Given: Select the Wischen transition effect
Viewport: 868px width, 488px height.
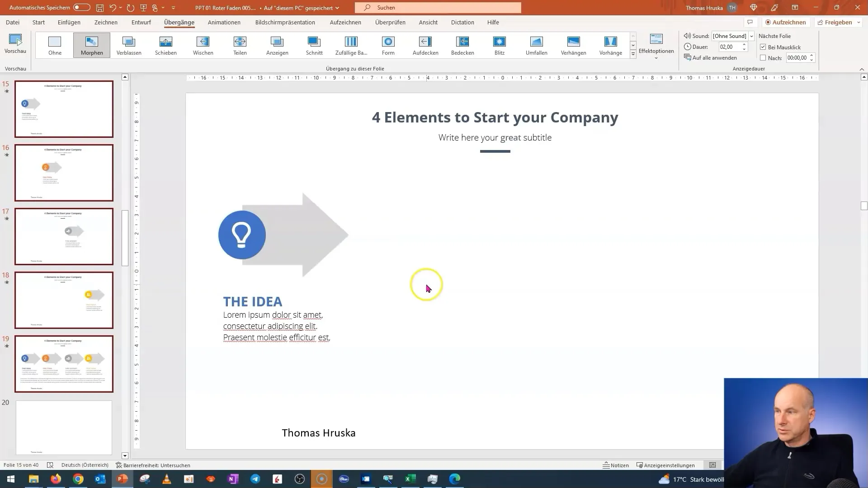Looking at the screenshot, I should (203, 45).
